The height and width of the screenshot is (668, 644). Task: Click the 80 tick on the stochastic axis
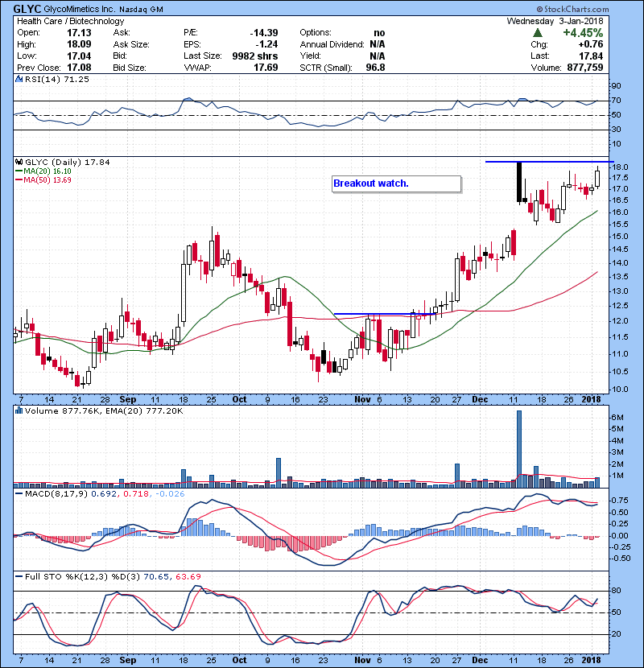(x=617, y=591)
